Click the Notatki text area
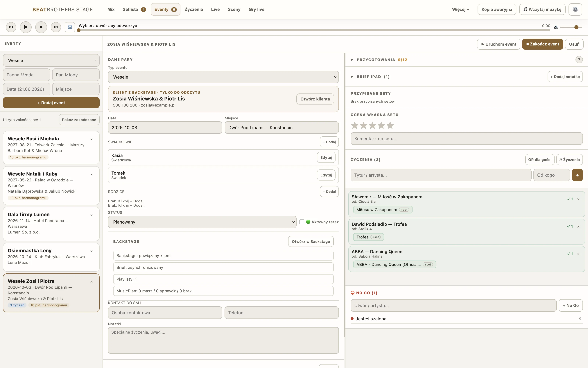Viewport: 588px width, 368px height. point(223,340)
